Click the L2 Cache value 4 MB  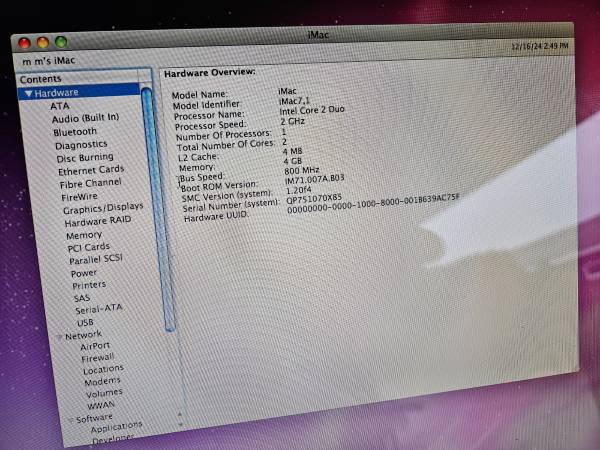[x=293, y=151]
